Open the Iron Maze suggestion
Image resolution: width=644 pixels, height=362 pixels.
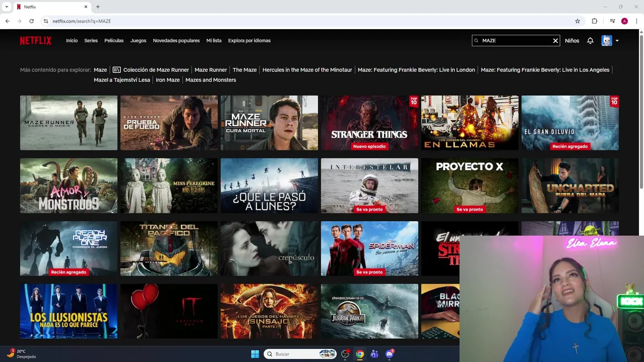point(168,80)
